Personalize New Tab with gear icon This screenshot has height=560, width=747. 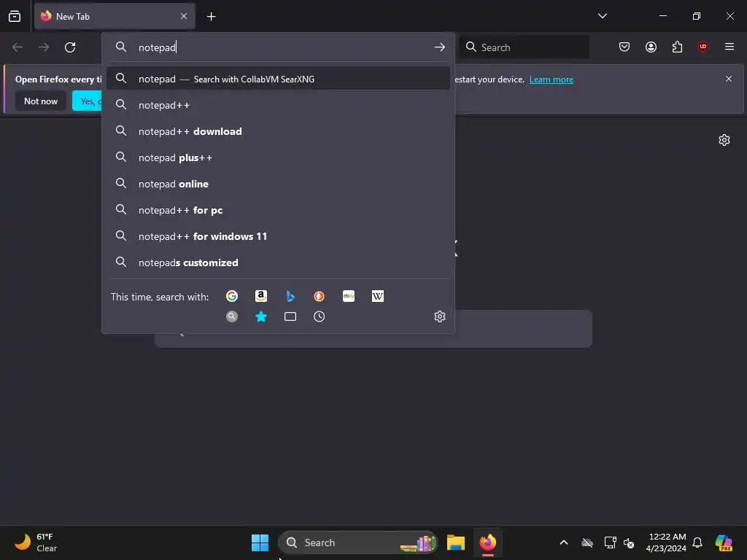pos(724,140)
